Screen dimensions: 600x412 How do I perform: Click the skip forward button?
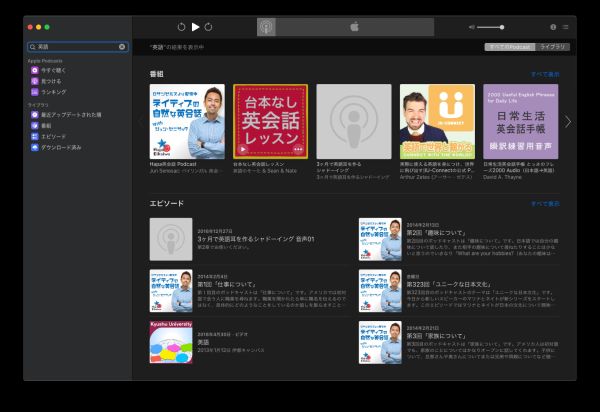tap(209, 27)
